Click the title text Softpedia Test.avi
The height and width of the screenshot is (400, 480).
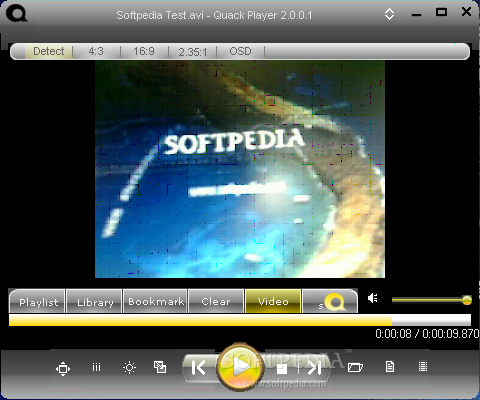160,15
